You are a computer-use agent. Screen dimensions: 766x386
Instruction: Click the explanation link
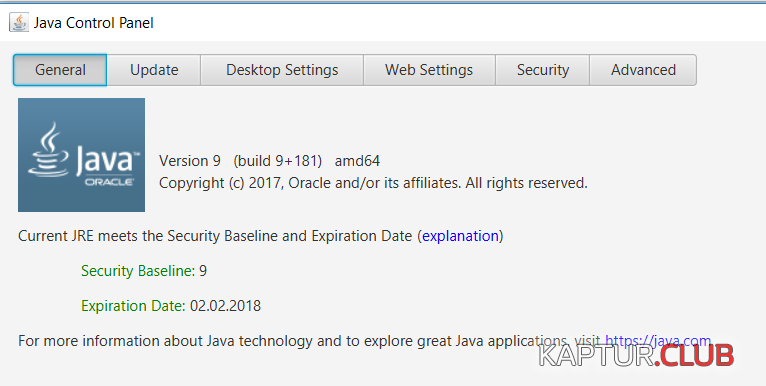coord(460,236)
